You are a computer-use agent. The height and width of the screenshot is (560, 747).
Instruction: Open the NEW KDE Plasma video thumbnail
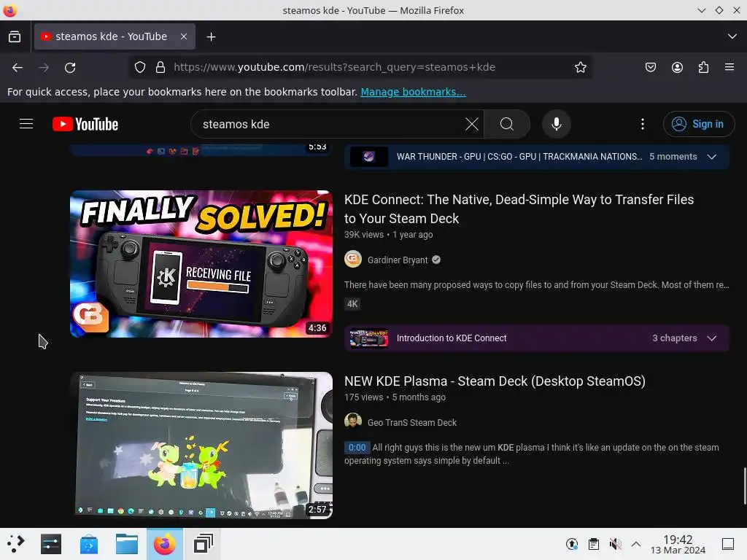201,446
